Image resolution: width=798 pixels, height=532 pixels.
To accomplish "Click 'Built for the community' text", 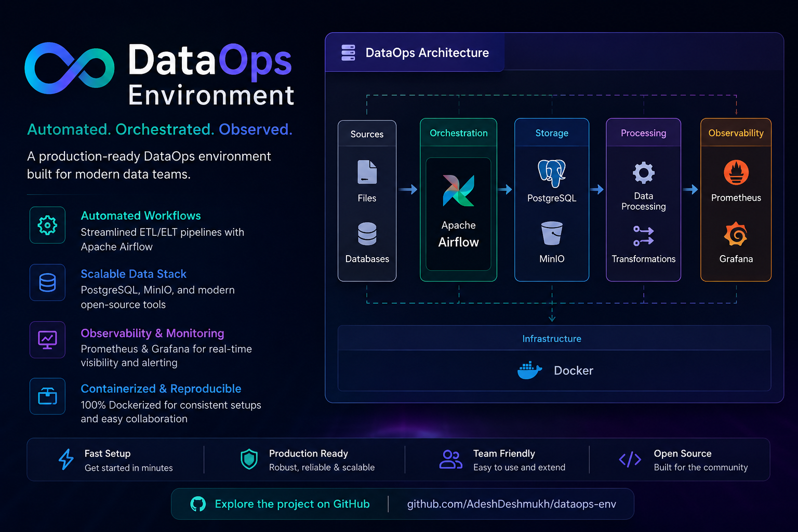I will 701,468.
